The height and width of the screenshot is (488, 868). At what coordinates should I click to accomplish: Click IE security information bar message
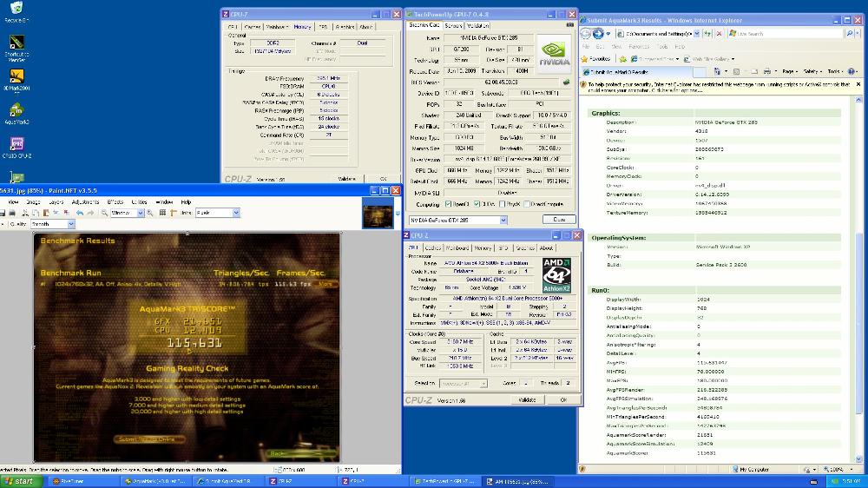point(718,87)
